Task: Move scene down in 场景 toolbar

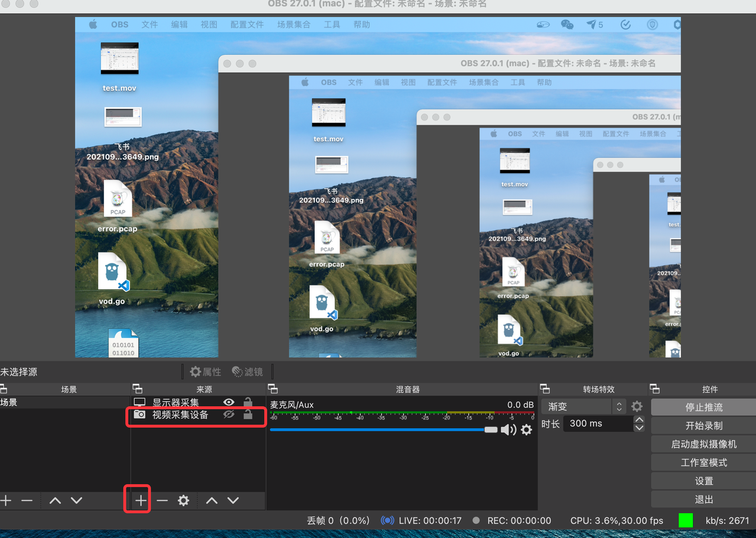Action: coord(77,500)
